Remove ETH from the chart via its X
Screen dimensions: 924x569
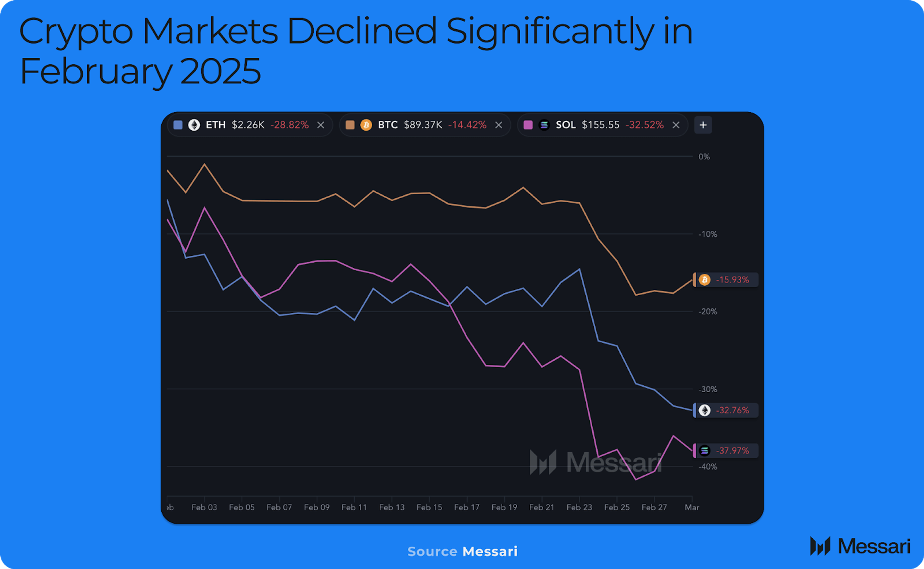321,125
